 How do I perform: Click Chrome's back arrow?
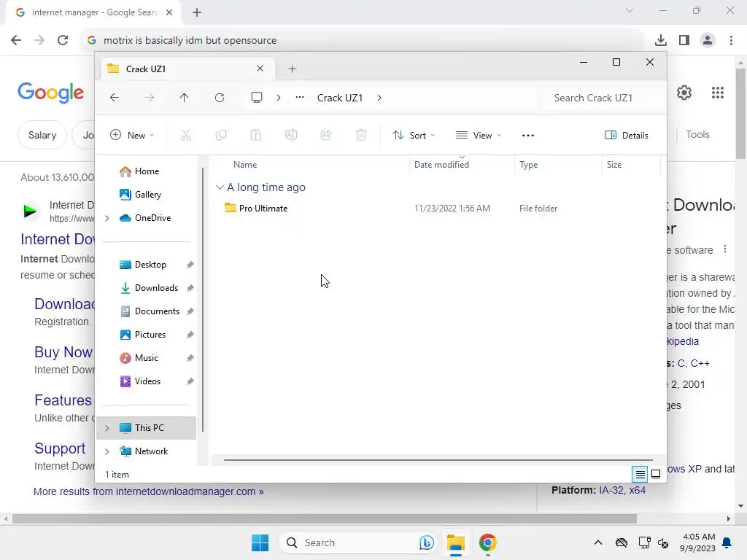click(x=16, y=40)
